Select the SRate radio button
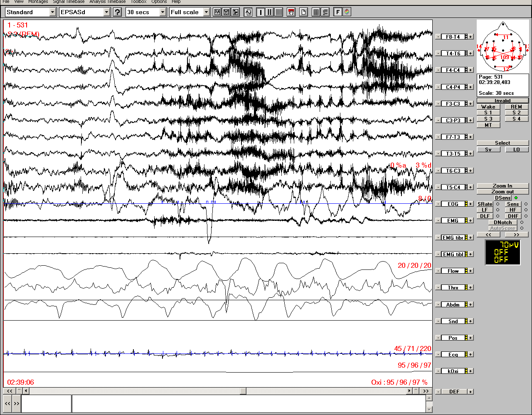This screenshot has height=415, width=532. coord(498,204)
